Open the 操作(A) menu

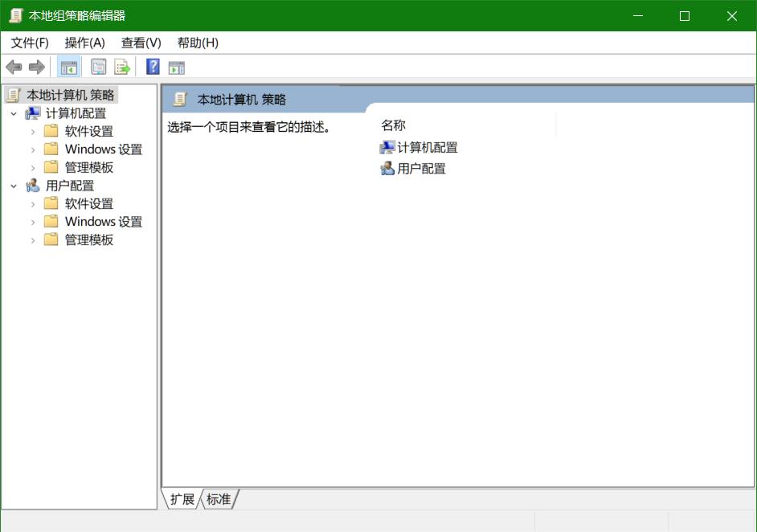tap(83, 43)
